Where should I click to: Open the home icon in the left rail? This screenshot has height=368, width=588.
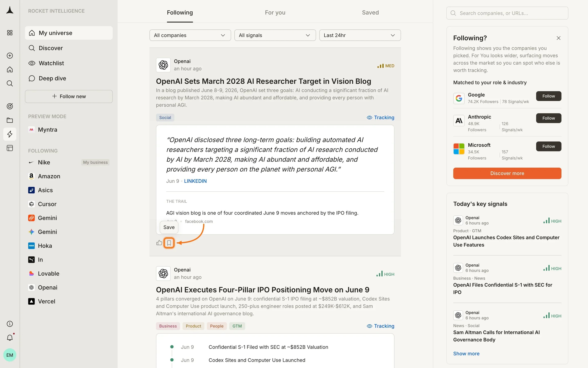tap(10, 70)
